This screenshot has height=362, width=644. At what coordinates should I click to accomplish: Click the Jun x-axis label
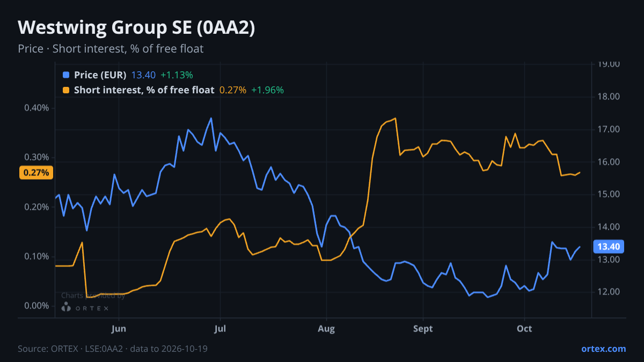(119, 328)
